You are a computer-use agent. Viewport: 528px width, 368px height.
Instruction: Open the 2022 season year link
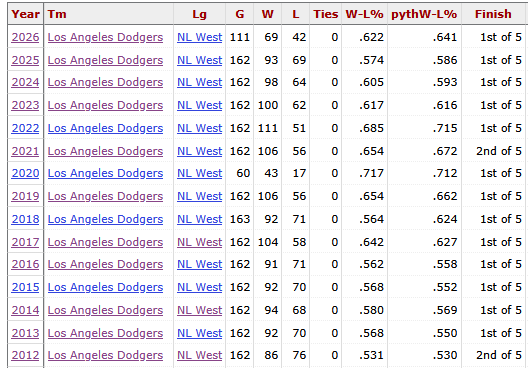tap(25, 128)
